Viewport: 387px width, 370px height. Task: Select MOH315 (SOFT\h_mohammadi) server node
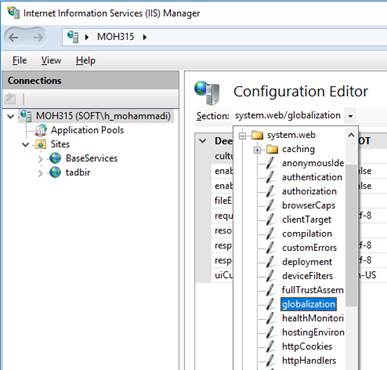(103, 116)
